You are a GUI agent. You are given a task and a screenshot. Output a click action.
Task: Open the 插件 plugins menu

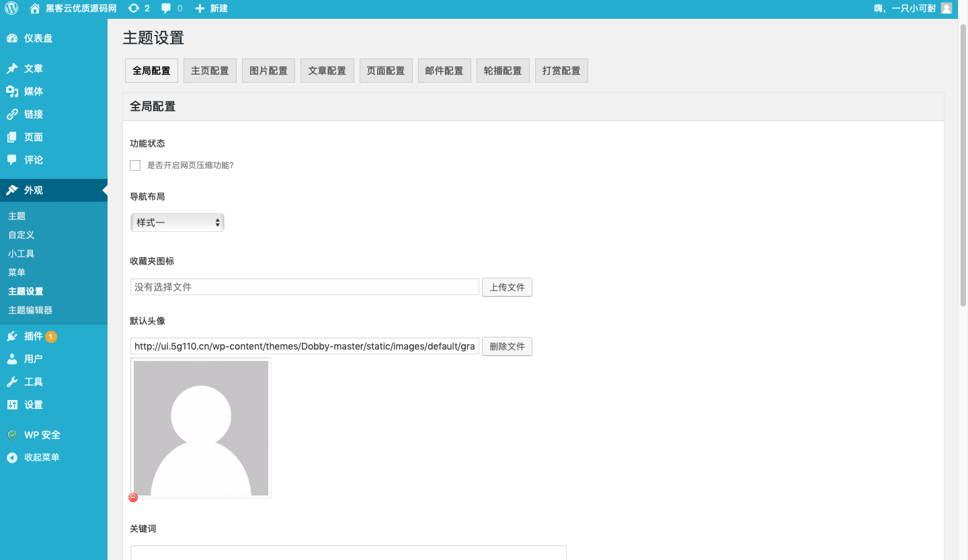33,336
